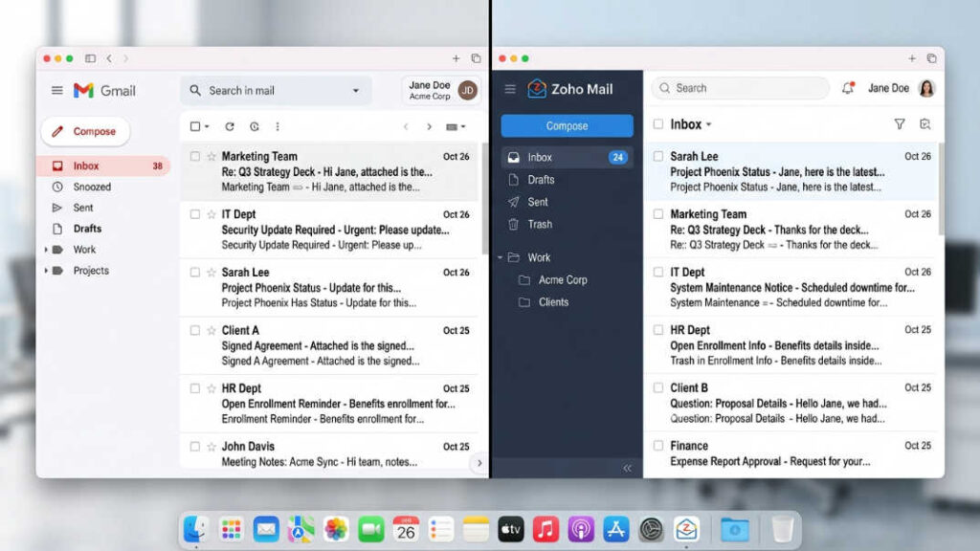Expand Gmail side panel arrow at bottom right
The height and width of the screenshot is (551, 980).
pyautogui.click(x=479, y=463)
